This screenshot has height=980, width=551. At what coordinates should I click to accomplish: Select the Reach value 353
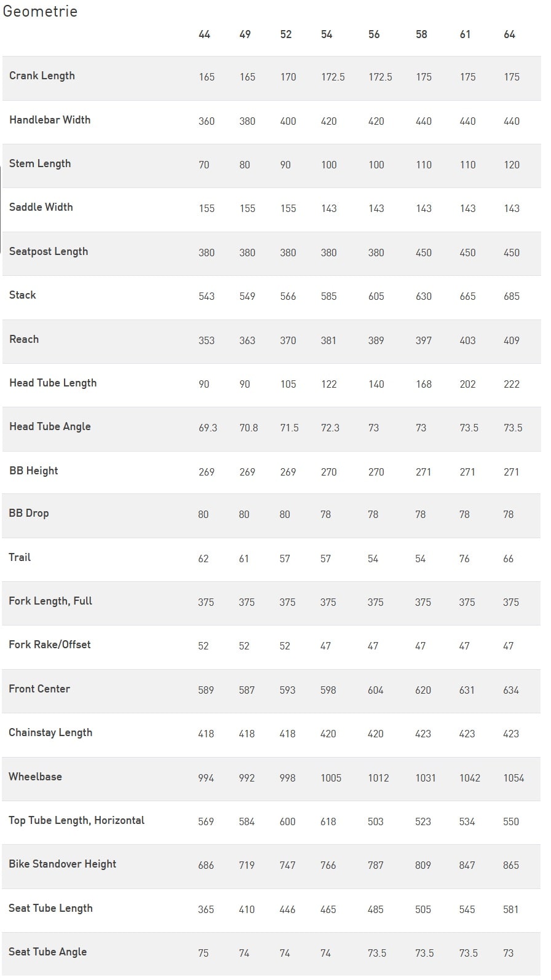(206, 340)
